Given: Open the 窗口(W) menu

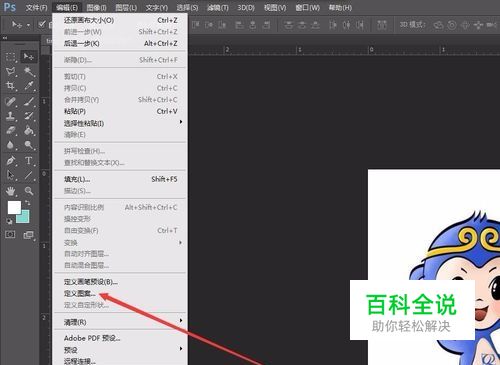Looking at the screenshot, I should tap(307, 7).
